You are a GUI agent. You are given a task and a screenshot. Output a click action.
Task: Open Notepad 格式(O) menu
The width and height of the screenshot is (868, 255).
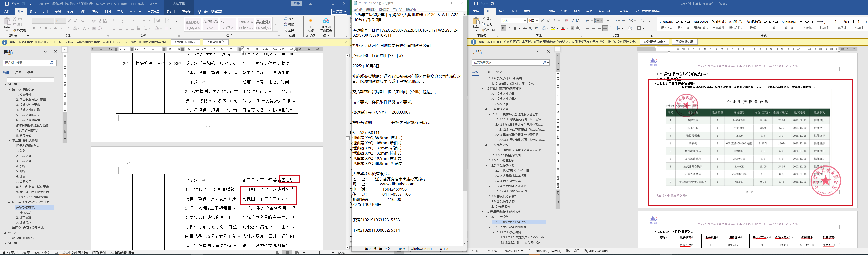tap(384, 10)
